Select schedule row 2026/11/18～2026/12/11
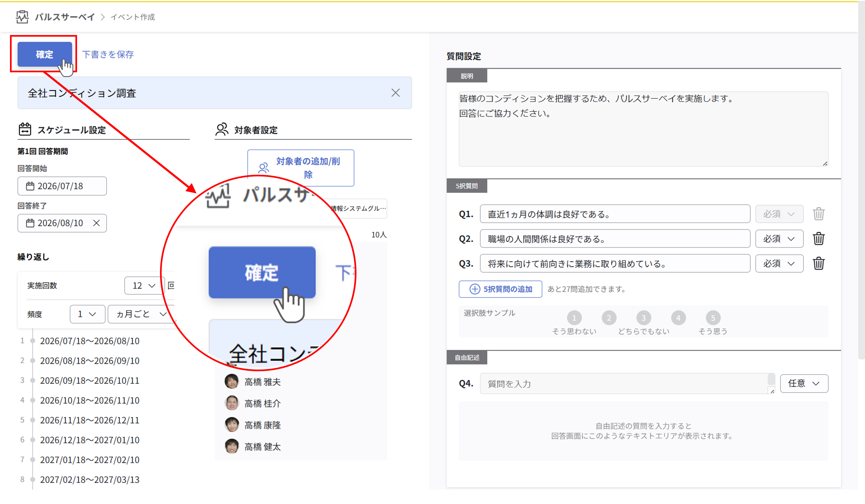This screenshot has width=865, height=504. click(x=90, y=420)
